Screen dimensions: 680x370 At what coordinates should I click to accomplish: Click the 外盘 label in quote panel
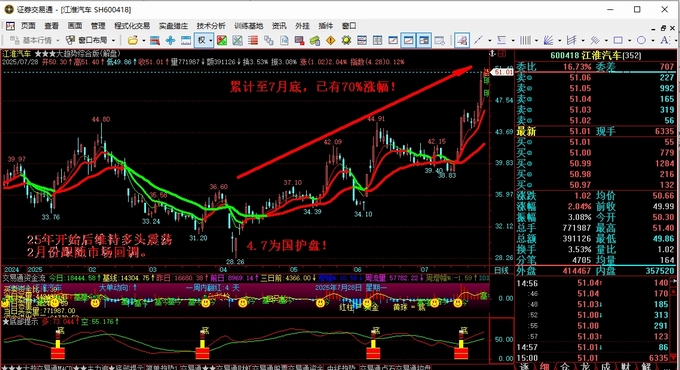[x=526, y=271]
